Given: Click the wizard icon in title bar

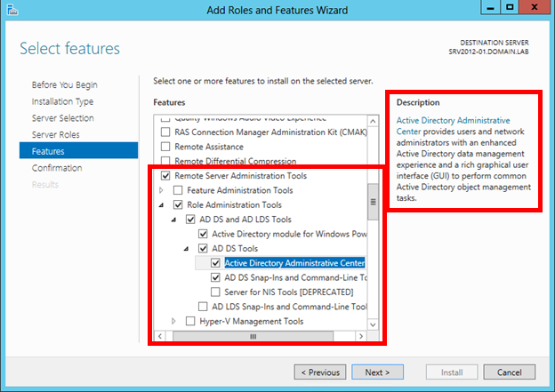Looking at the screenshot, I should 12,10.
